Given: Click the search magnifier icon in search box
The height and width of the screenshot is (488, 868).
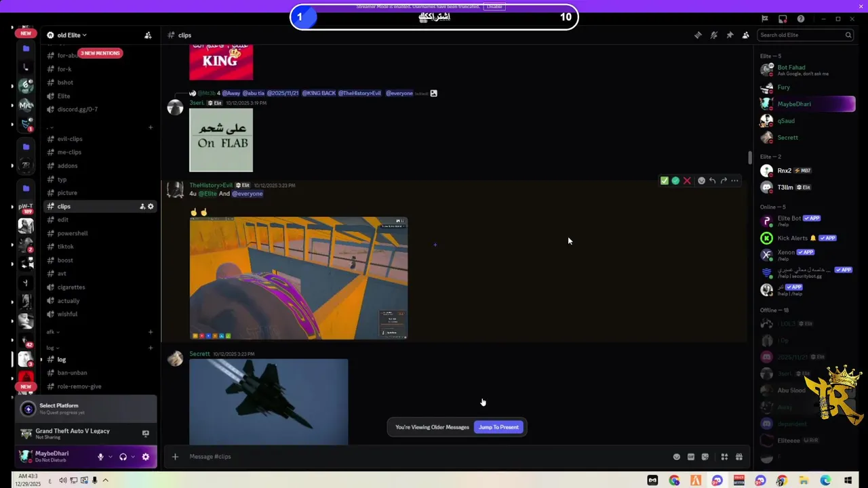Looking at the screenshot, I should (848, 35).
